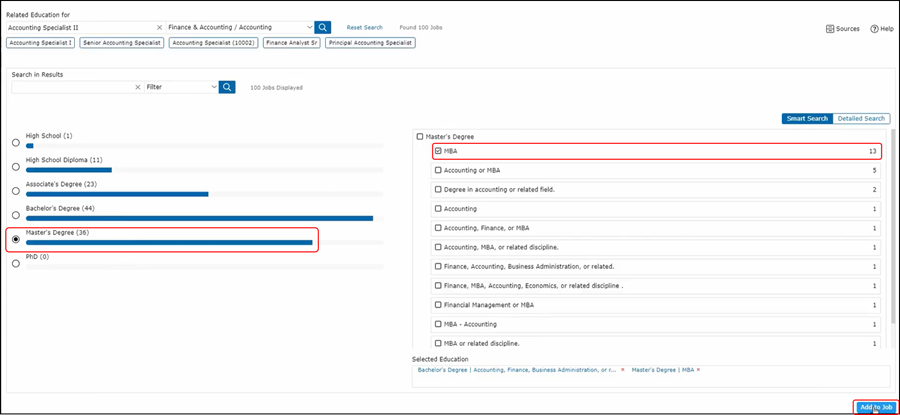
Task: Click the Add to Job button
Action: [x=875, y=407]
